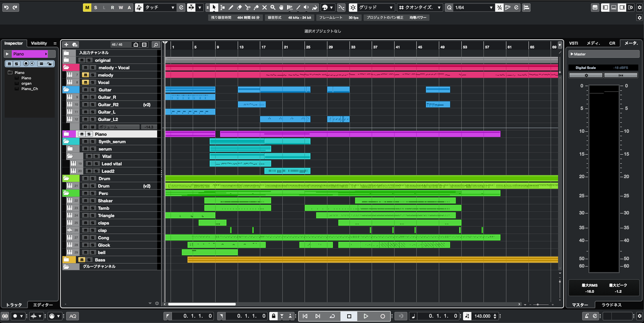This screenshot has width=644, height=323.
Task: Toggle left zone visibility button
Action: pyautogui.click(x=605, y=8)
